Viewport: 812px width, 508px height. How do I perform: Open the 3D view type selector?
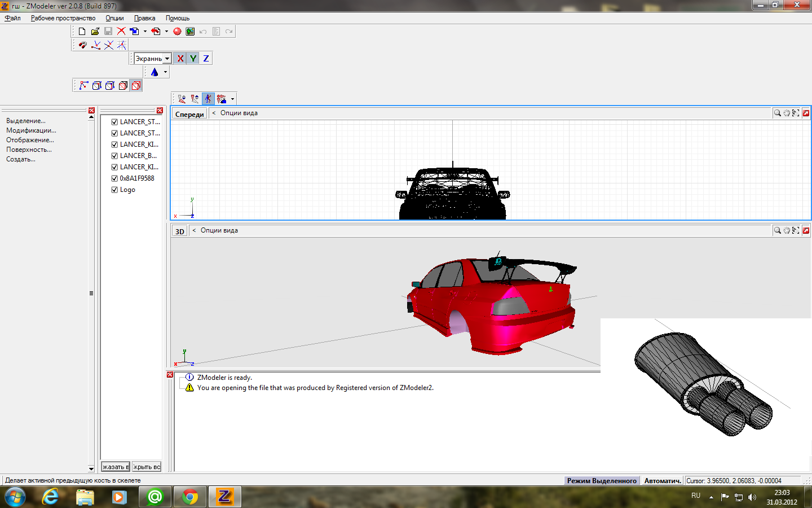click(x=180, y=231)
